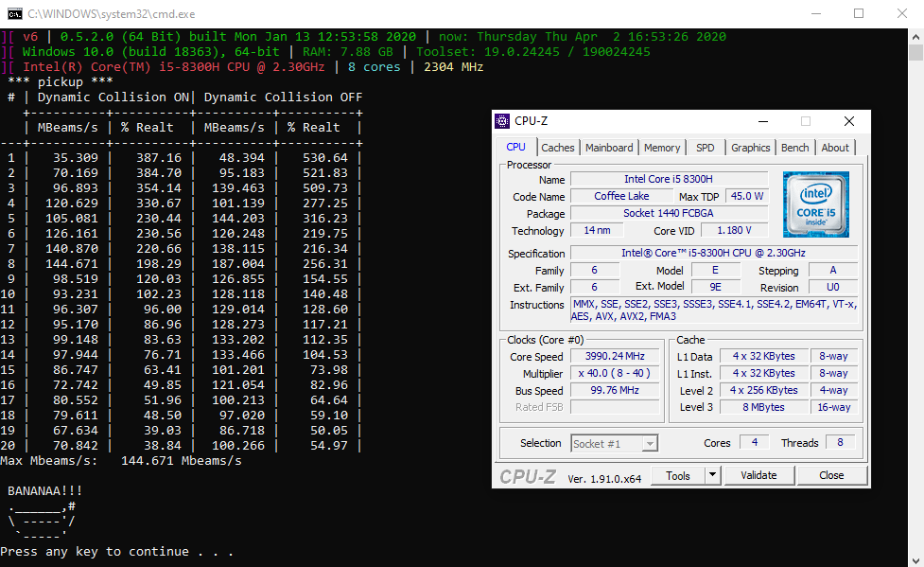Click the Cores count value 4
The image size is (924, 567).
tap(755, 442)
